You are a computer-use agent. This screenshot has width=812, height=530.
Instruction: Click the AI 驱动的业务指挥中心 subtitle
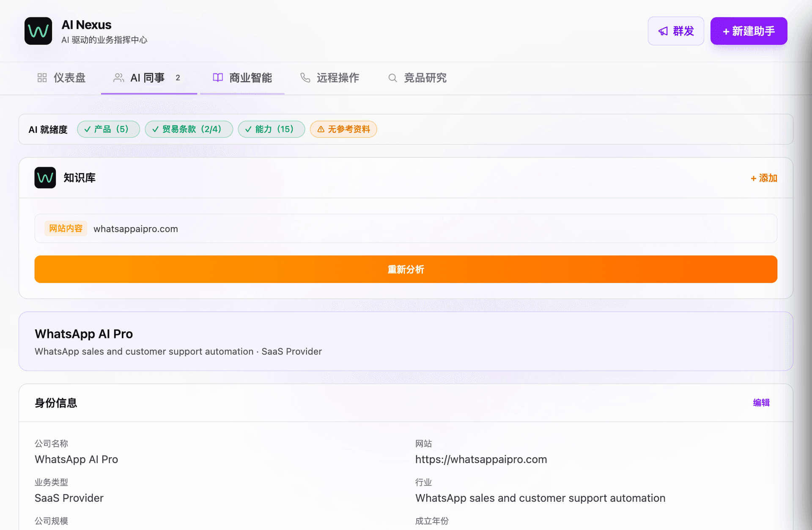[104, 40]
